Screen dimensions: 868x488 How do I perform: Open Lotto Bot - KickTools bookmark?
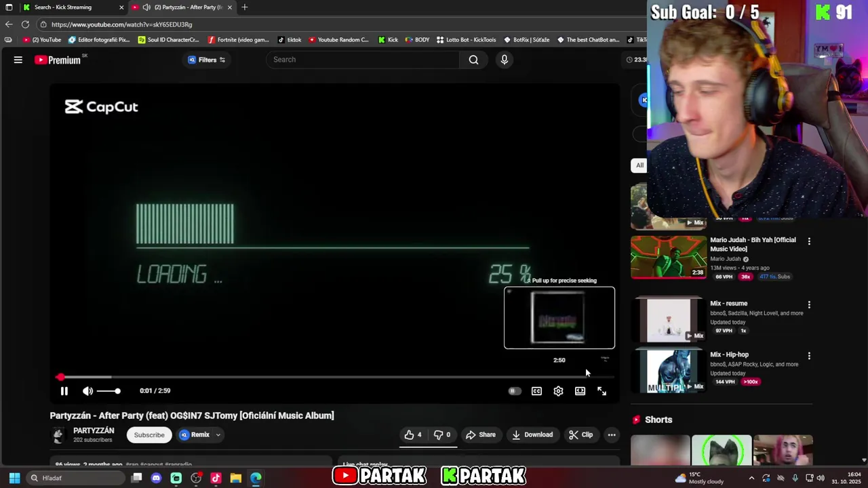tap(466, 40)
